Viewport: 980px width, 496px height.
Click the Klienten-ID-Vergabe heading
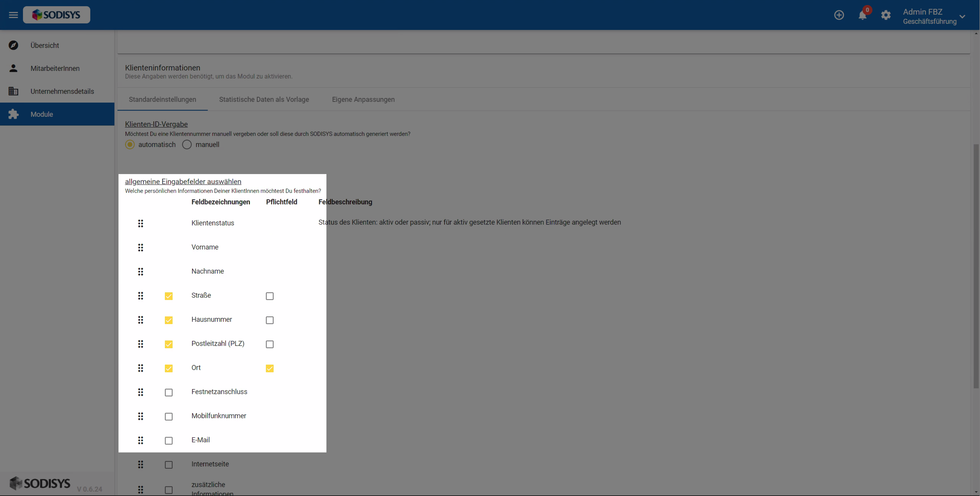pyautogui.click(x=156, y=124)
